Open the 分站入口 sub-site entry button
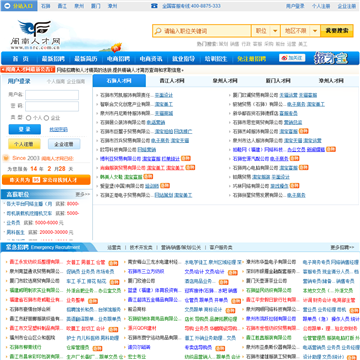The width and height of the screenshot is (360, 360). [19, 6]
